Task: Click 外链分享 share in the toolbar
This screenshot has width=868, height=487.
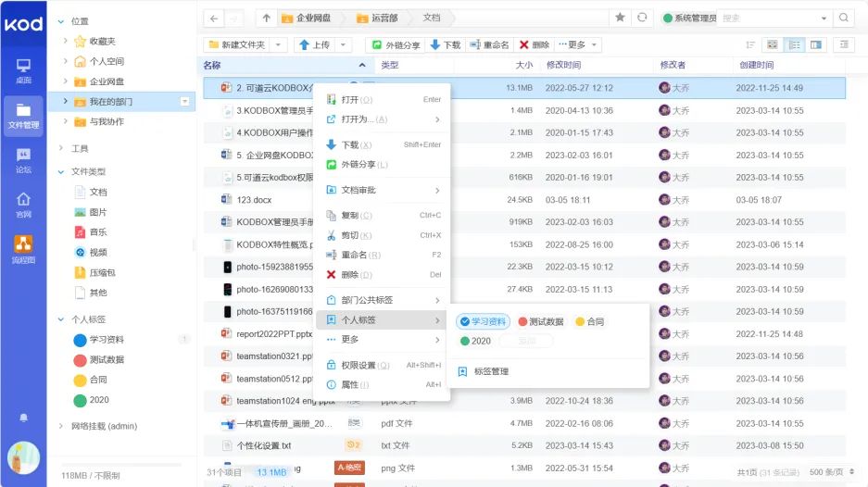Action: point(396,44)
